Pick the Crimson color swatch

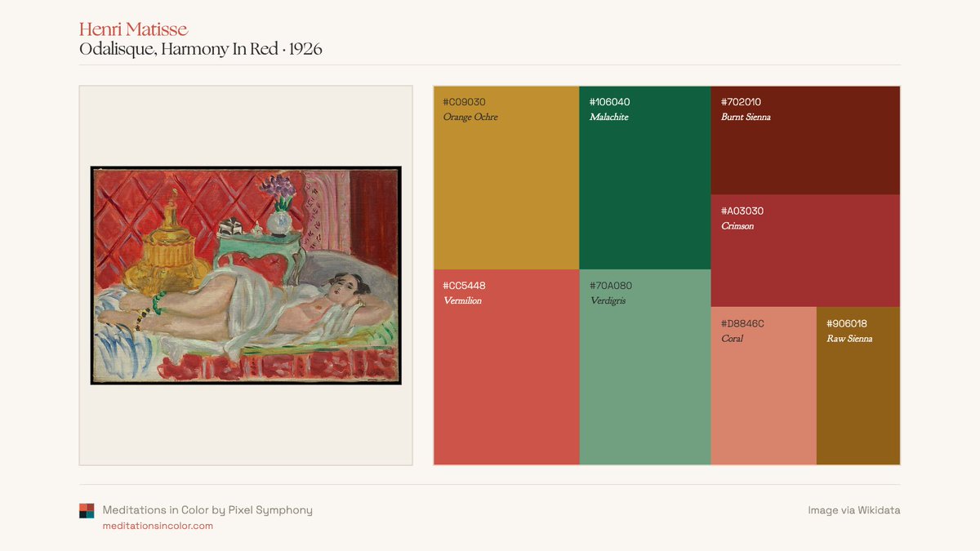[805, 251]
